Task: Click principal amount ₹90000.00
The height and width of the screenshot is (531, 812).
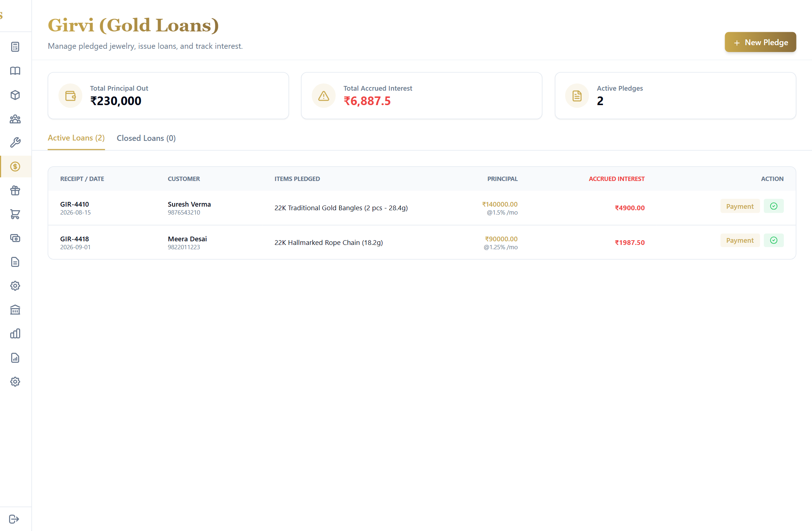Action: (501, 239)
